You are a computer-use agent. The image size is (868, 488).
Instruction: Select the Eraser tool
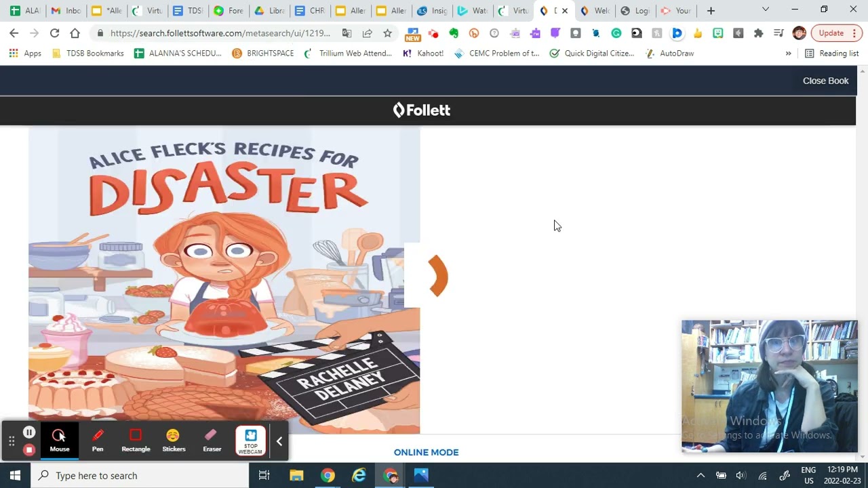tap(212, 440)
